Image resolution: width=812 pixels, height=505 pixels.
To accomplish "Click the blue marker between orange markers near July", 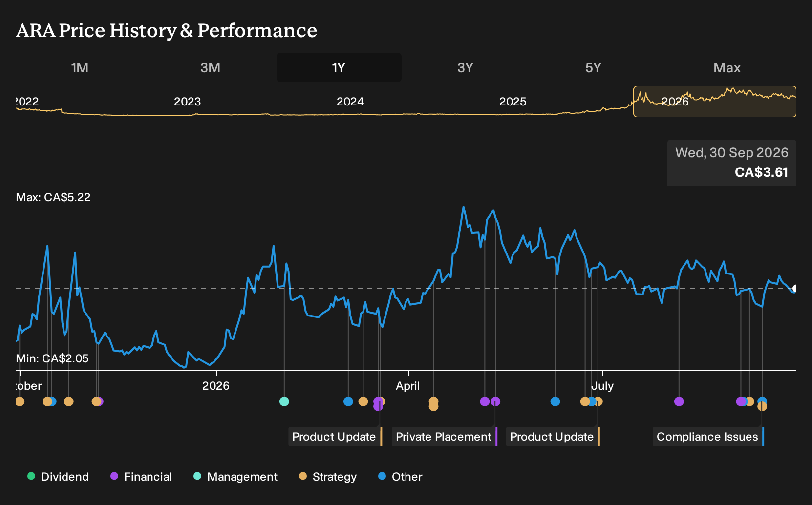I will [x=592, y=401].
